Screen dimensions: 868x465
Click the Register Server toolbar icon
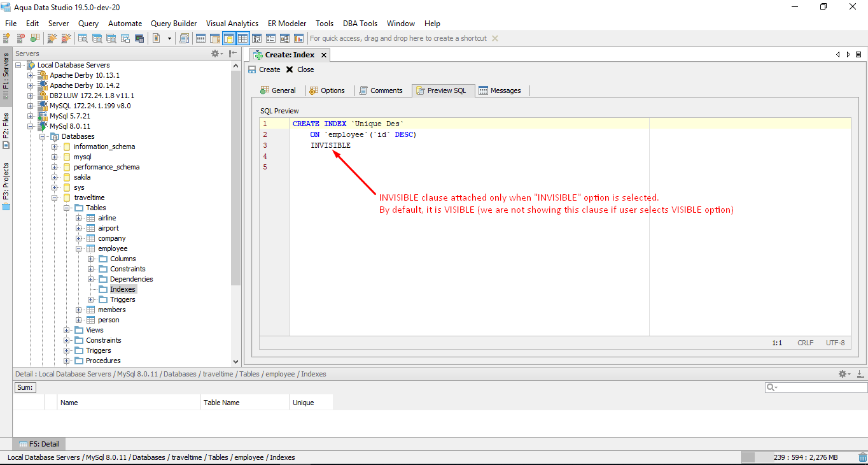6,38
